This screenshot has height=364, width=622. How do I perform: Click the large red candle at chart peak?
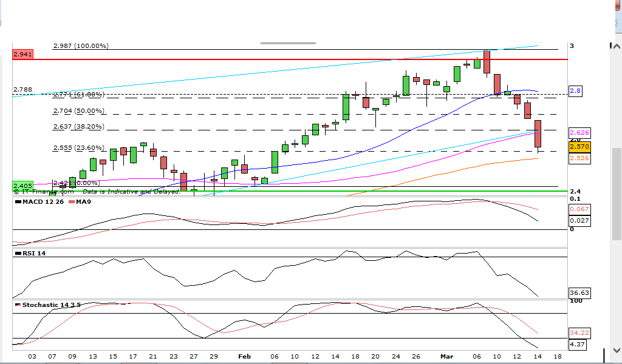tap(487, 62)
